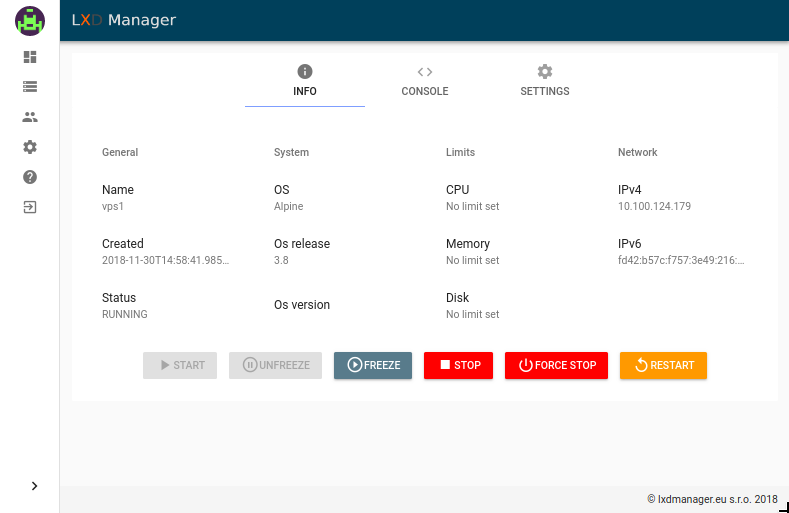
Task: Stop the container with STOP button
Action: [x=458, y=365]
